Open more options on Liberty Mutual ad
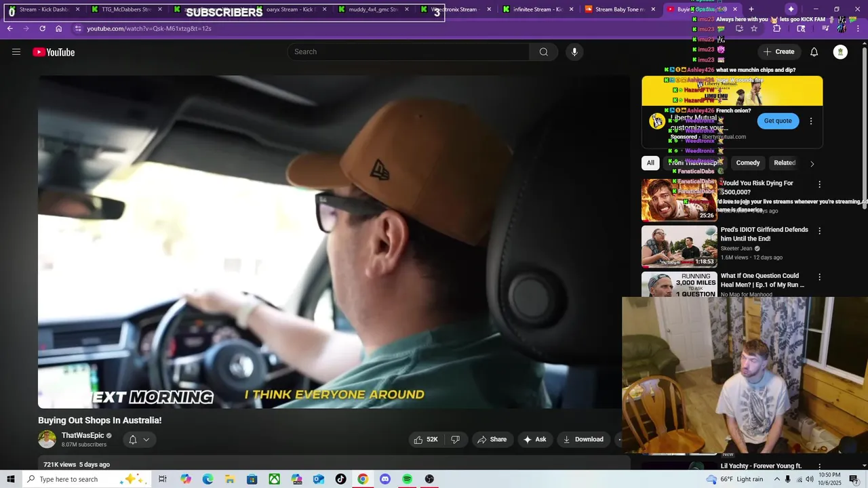 [811, 121]
